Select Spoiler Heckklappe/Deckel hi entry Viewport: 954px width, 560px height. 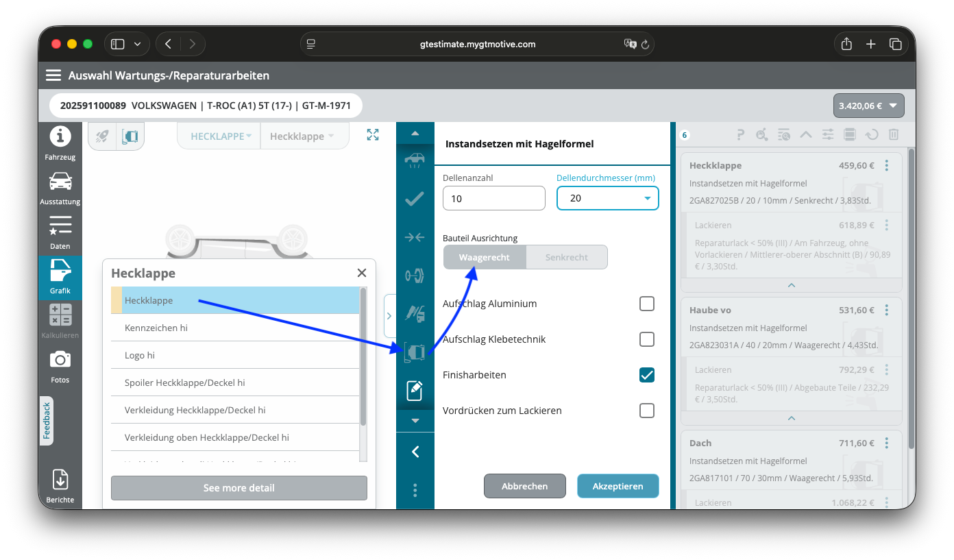(x=235, y=382)
